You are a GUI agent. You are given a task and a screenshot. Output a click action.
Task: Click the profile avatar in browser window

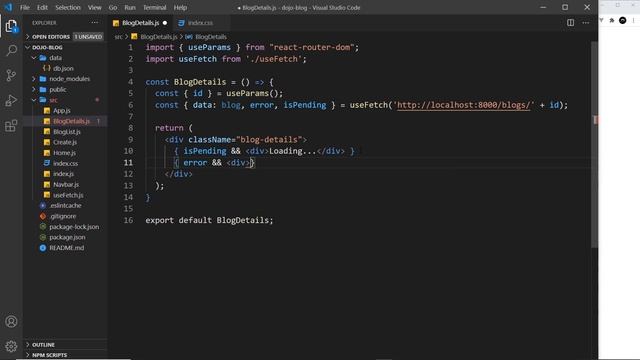tap(622, 20)
